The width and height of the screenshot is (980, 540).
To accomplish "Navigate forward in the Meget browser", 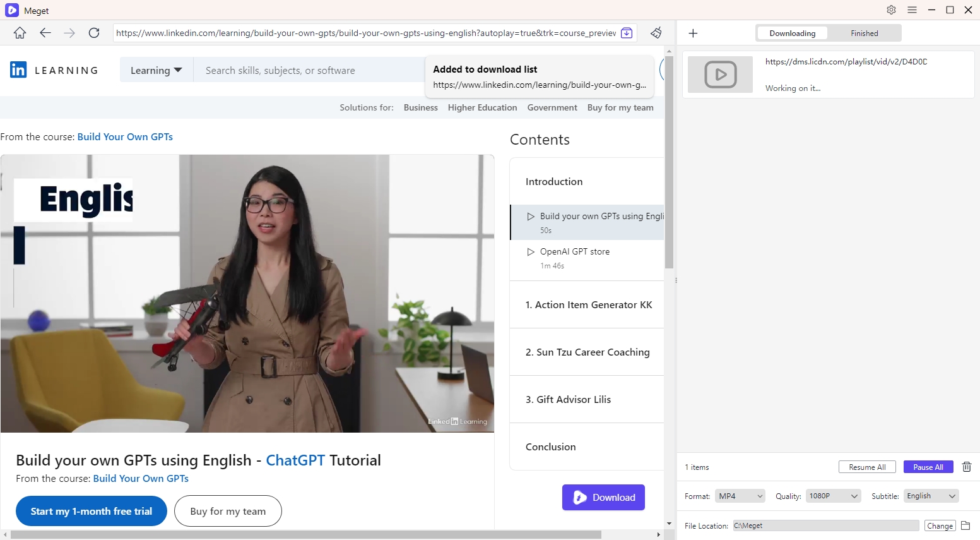I will 69,33.
